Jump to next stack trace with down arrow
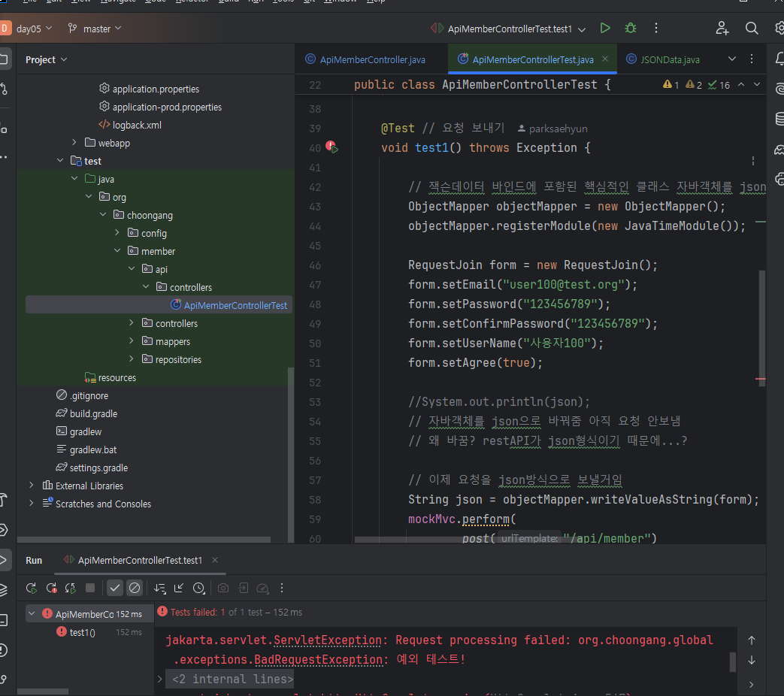 (x=752, y=660)
